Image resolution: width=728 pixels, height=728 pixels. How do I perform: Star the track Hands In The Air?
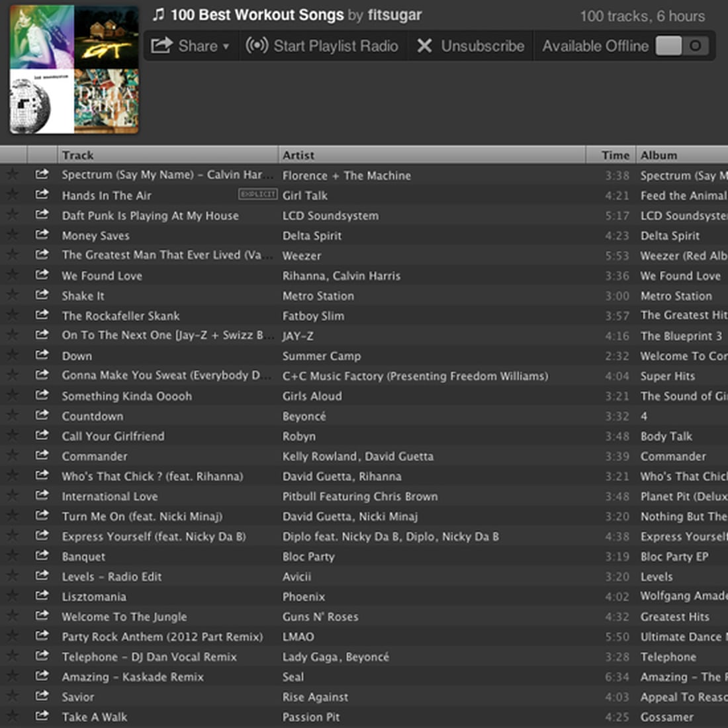[12, 195]
